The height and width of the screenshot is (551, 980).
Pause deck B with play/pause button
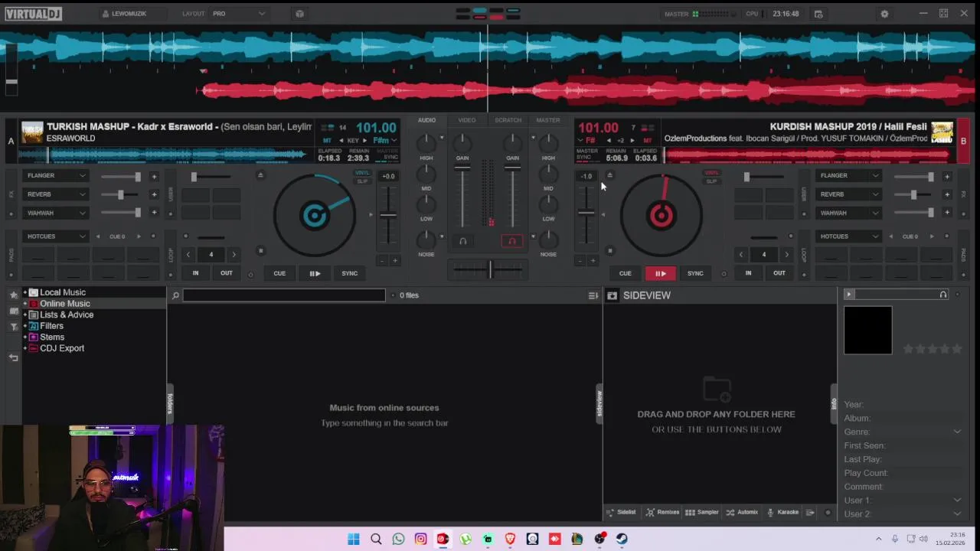660,273
